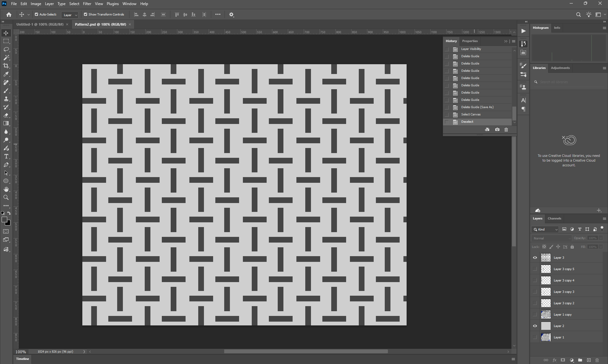Choose the Eyedropper tool

(x=6, y=74)
